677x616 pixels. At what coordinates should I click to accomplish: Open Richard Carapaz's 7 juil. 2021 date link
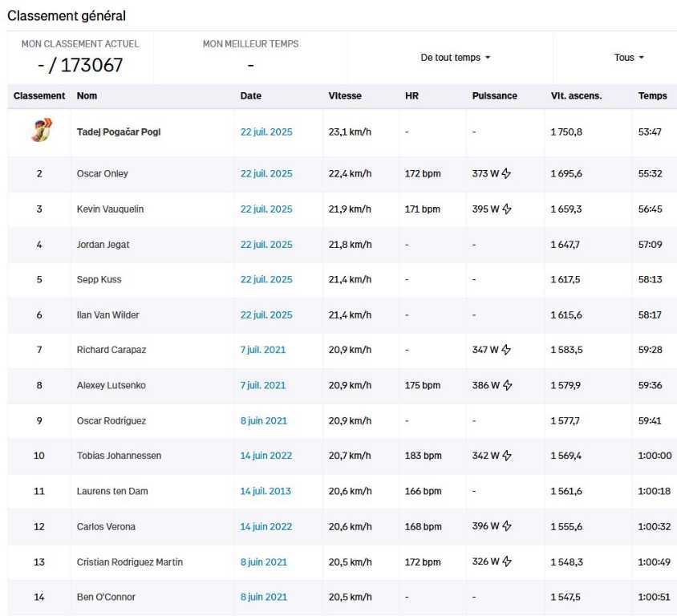(x=263, y=350)
